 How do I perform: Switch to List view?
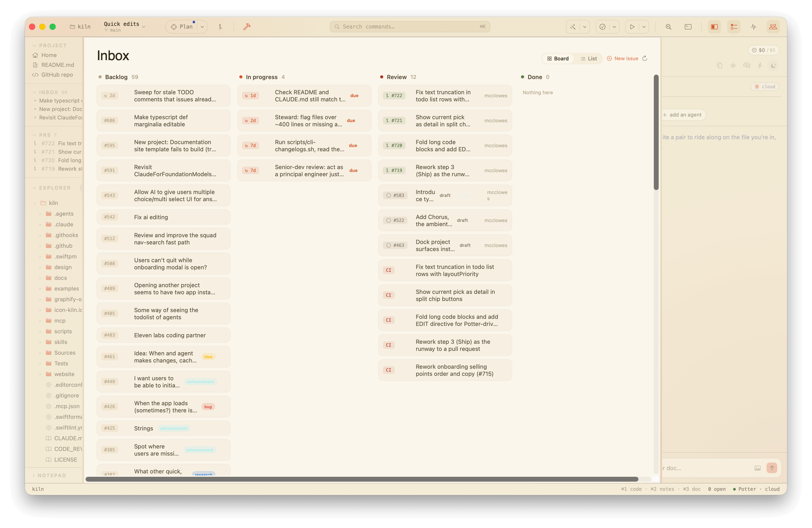coord(588,58)
